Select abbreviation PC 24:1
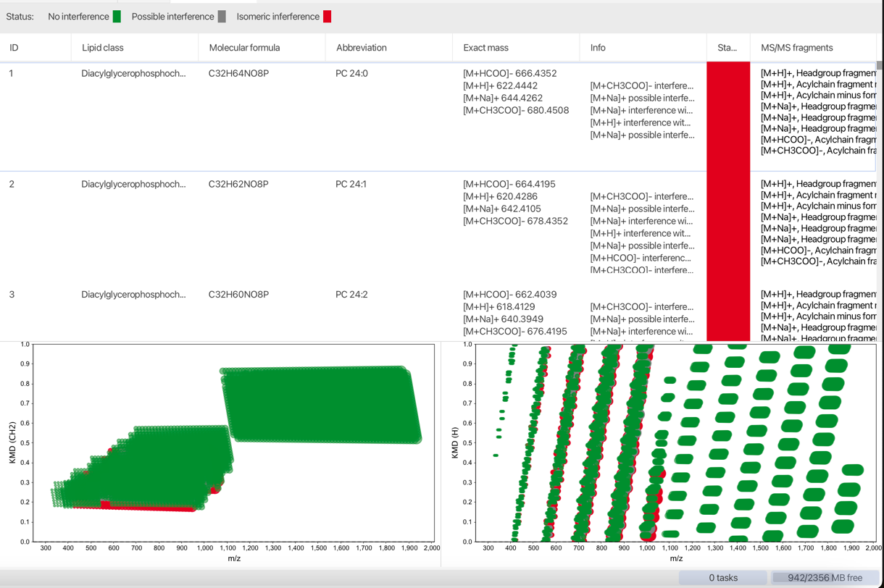The height and width of the screenshot is (588, 884). click(351, 184)
